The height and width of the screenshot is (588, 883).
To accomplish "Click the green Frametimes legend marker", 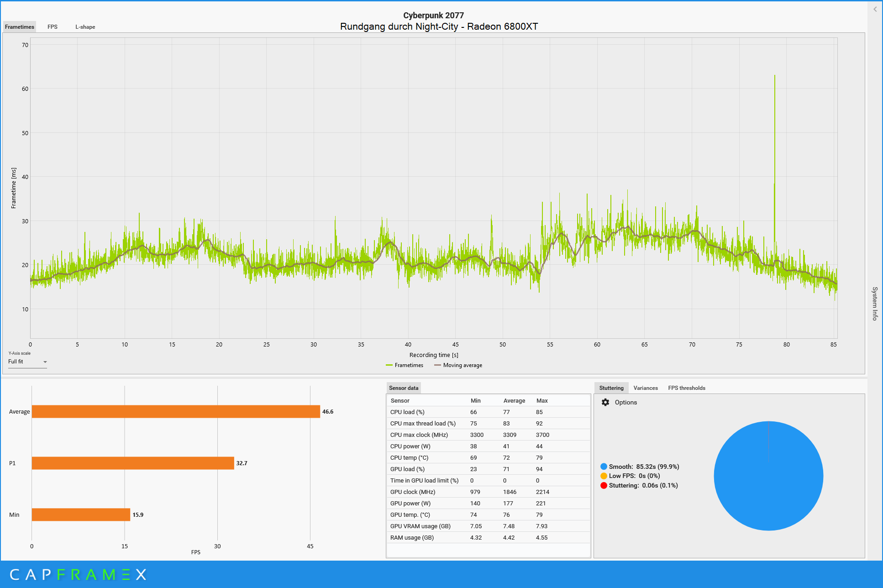I will (x=389, y=365).
